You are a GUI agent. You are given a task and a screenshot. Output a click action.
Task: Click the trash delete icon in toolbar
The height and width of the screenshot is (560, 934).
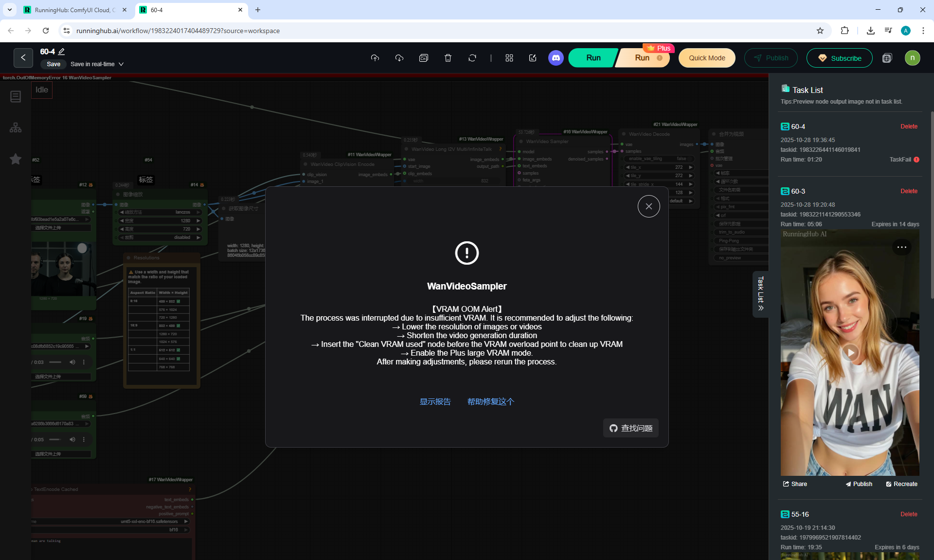click(448, 58)
